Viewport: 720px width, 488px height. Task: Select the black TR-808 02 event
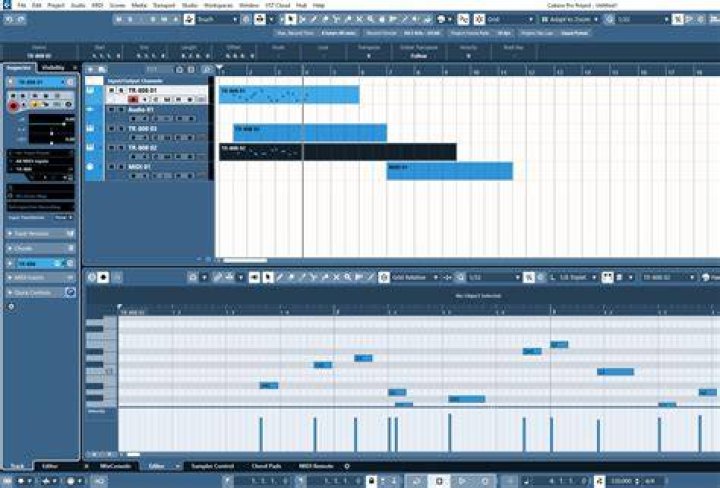pos(338,152)
